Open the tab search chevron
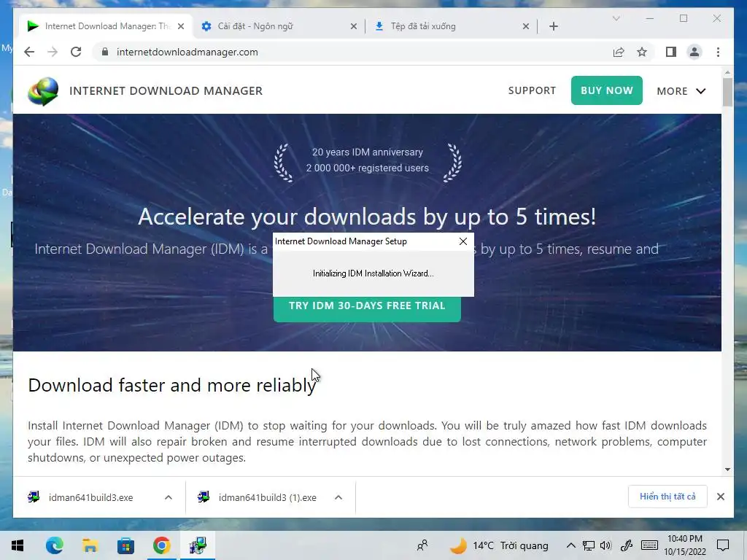The image size is (747, 560). coord(616,18)
